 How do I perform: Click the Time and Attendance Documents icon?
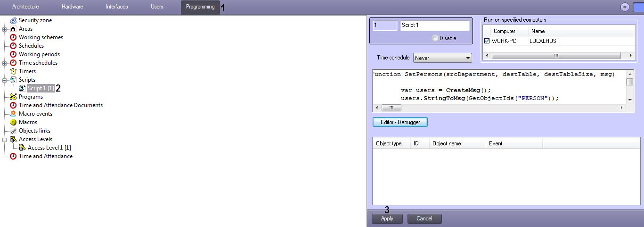tap(13, 105)
